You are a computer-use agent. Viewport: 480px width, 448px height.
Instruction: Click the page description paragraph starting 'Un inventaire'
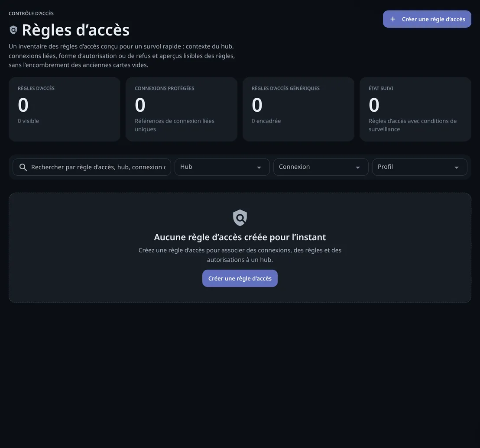coord(122,56)
